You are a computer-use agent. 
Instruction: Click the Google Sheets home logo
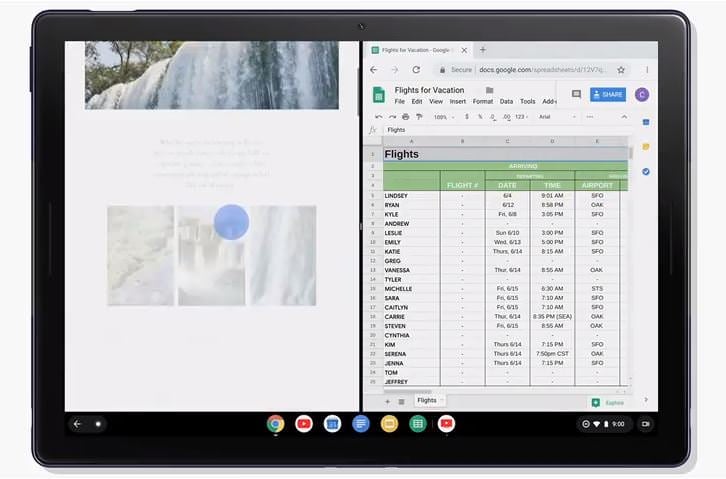(379, 95)
